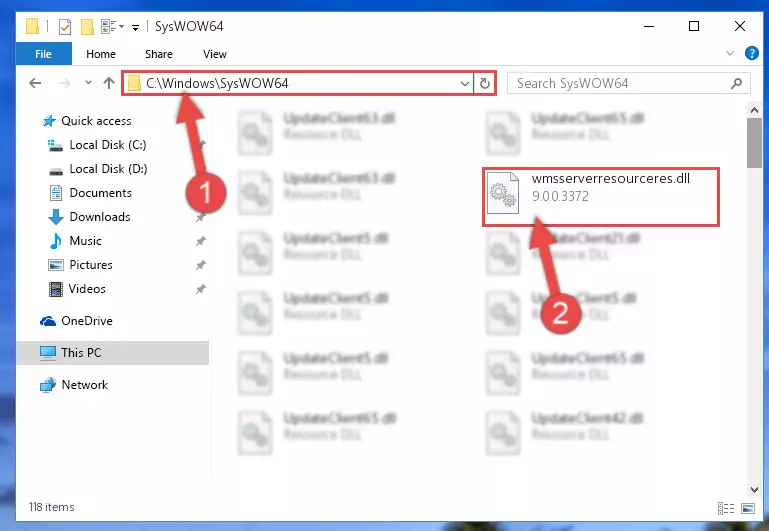Click the pin icon next to Music
Image resolution: width=769 pixels, height=531 pixels.
[x=201, y=241]
